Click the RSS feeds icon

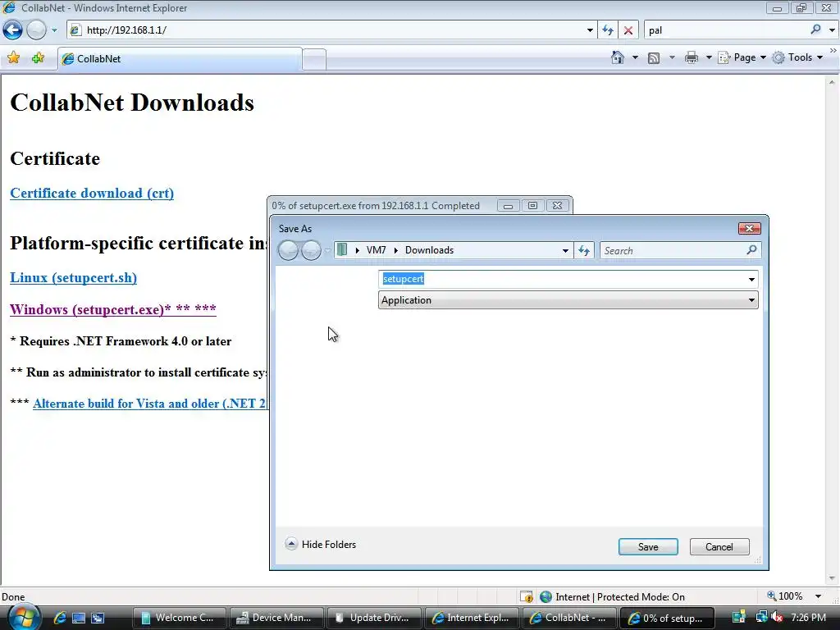click(x=654, y=58)
